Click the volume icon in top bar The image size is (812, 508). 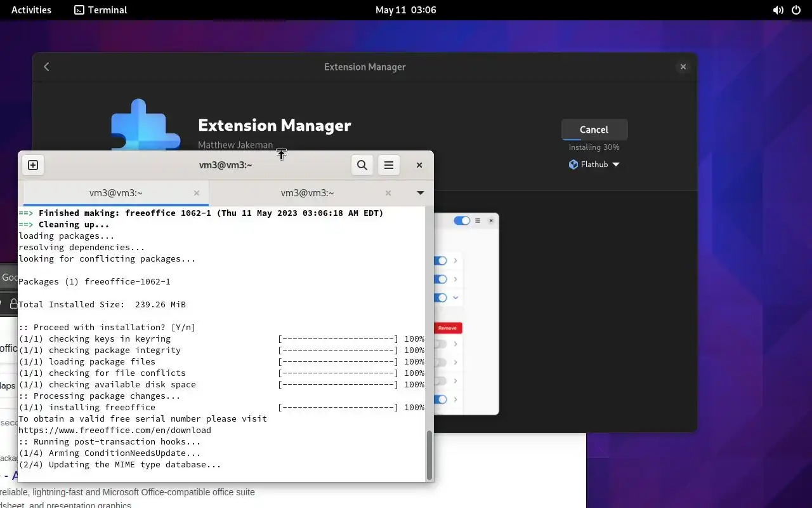[778, 10]
